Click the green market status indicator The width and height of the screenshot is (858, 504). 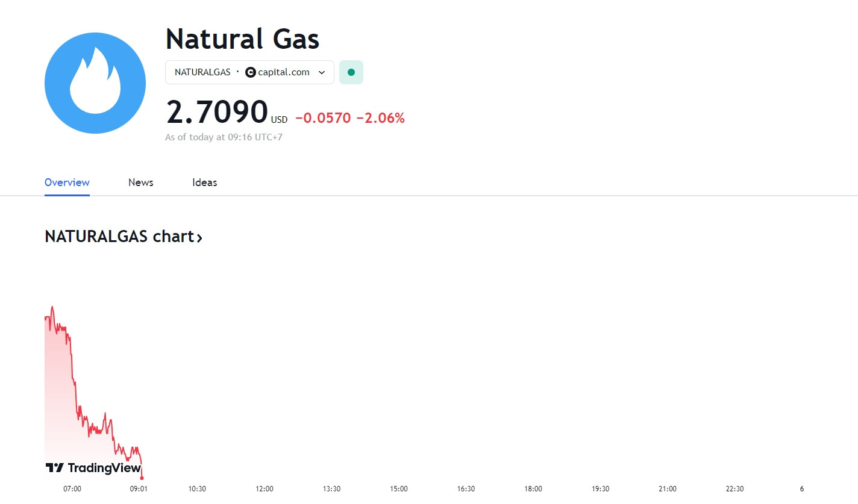(351, 72)
